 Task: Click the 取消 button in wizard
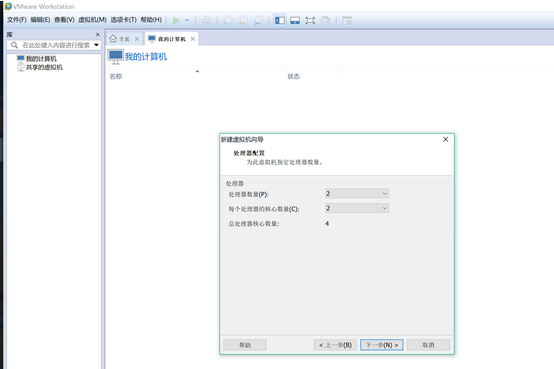click(428, 345)
